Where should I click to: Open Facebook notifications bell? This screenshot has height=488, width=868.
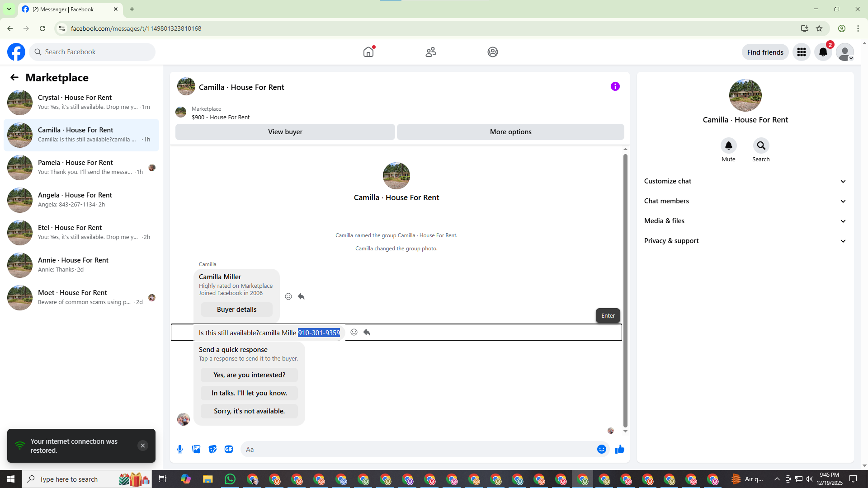pyautogui.click(x=823, y=52)
